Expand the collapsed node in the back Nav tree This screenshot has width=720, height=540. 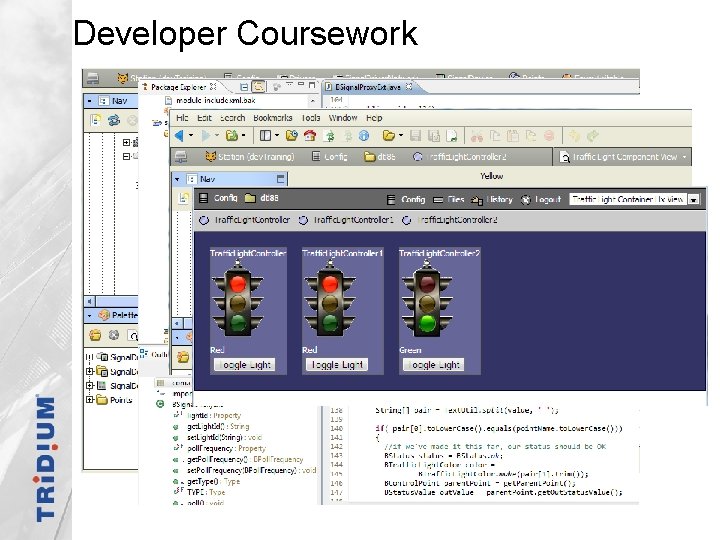[126, 143]
